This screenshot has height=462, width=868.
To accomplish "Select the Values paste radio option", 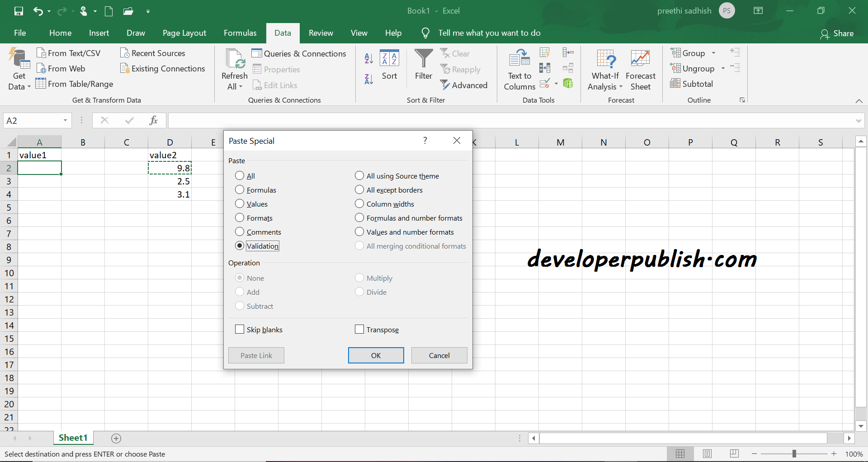I will click(x=240, y=204).
